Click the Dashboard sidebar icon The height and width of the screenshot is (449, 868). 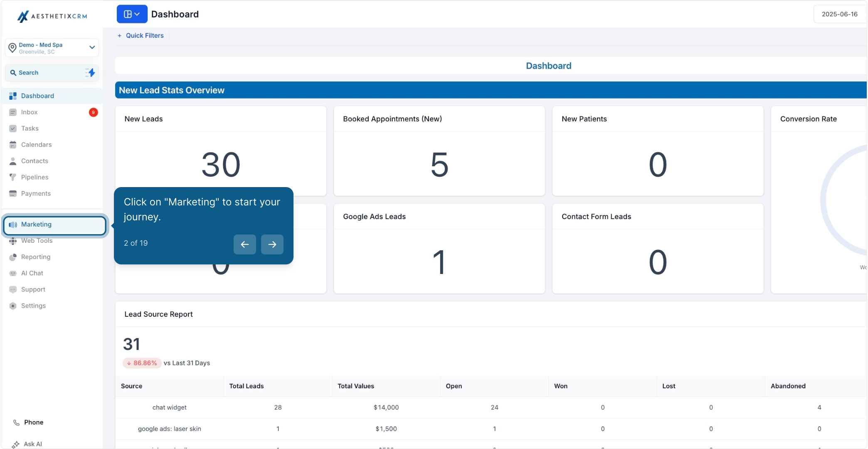(x=13, y=96)
